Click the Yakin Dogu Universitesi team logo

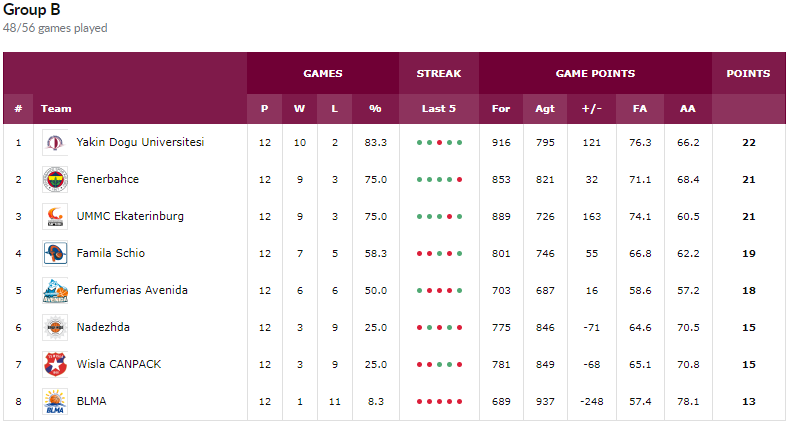tap(55, 143)
